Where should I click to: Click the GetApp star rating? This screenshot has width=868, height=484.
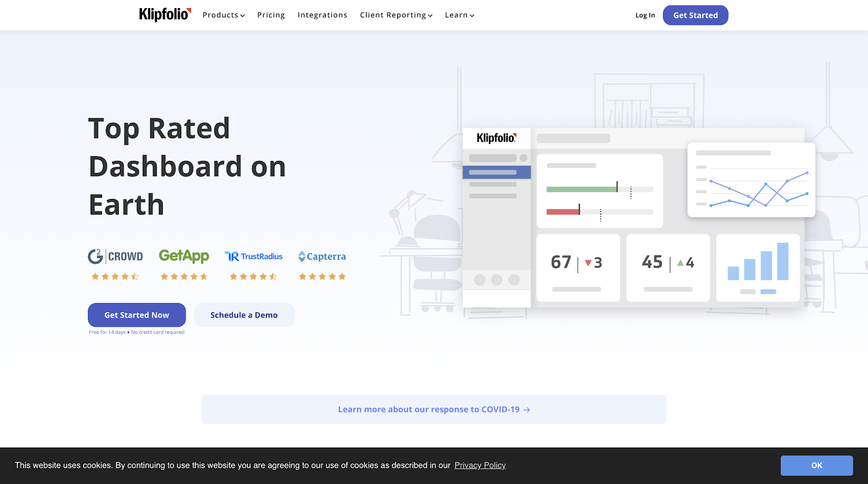184,276
